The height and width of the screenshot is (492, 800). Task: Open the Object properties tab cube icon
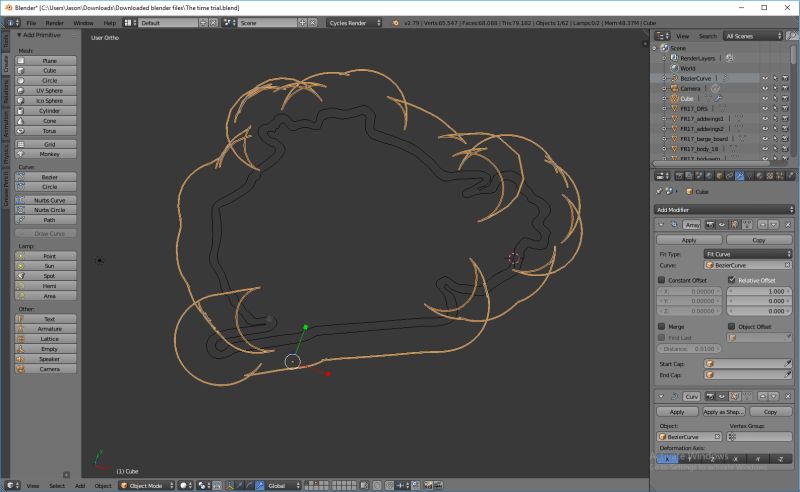pos(719,176)
